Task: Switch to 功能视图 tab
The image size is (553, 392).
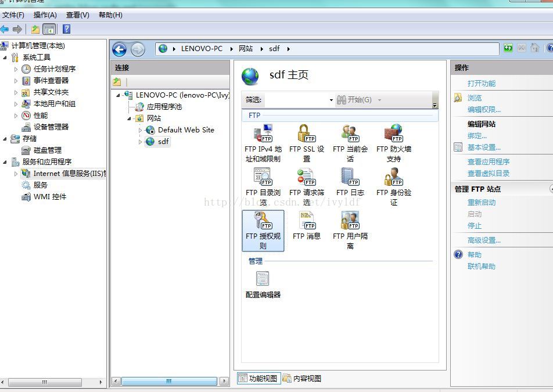Action: point(259,378)
